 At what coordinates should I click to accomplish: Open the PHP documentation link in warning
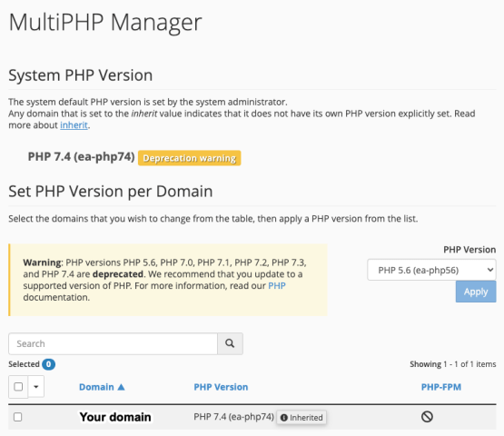[277, 285]
